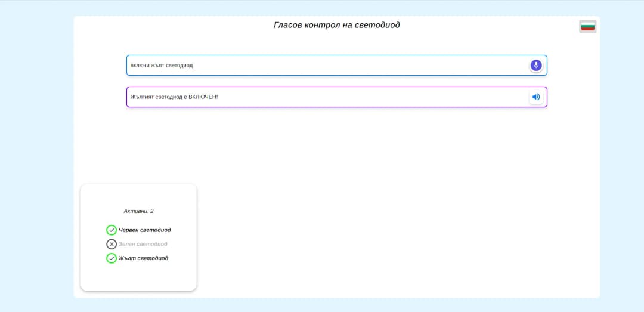Click the response field 'Жълтият светодиод е ВКЛЮЧЕН!'
The image size is (644, 312).
tap(337, 97)
